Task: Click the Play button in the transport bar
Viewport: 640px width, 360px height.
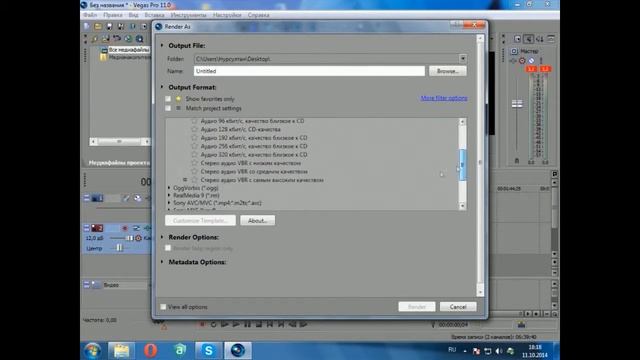Action: (236, 324)
